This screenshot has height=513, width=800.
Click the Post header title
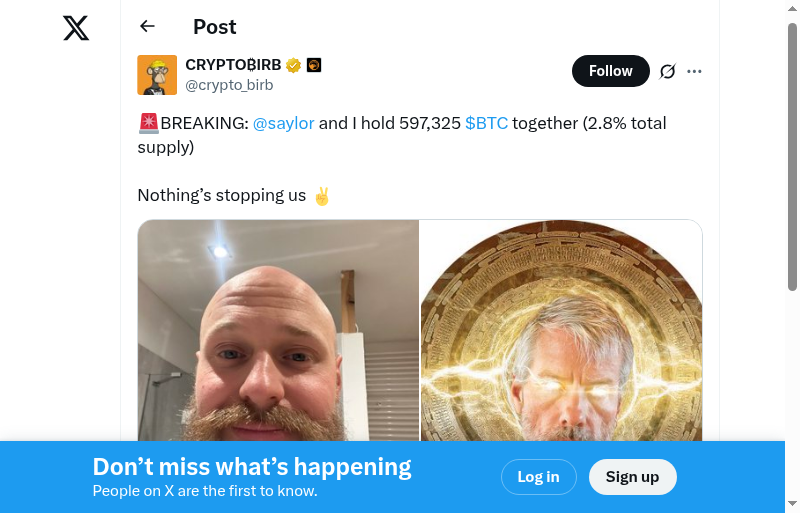(215, 27)
